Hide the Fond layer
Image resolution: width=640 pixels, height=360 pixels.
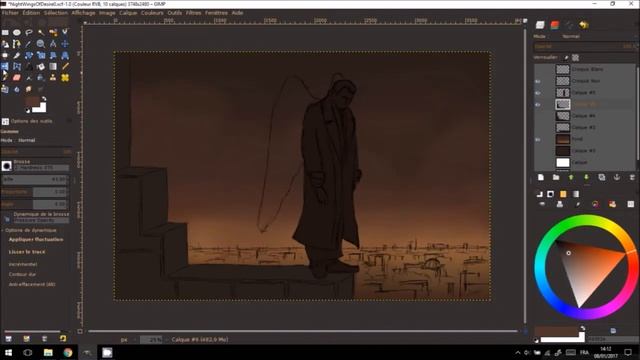[x=538, y=140]
